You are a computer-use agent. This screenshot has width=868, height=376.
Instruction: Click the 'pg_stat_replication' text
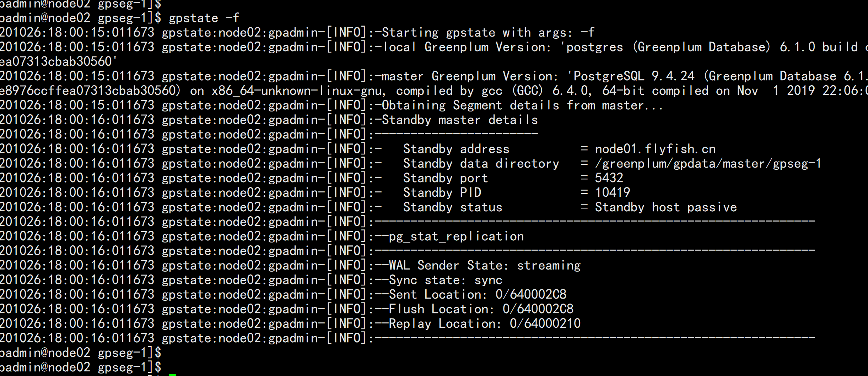click(456, 236)
